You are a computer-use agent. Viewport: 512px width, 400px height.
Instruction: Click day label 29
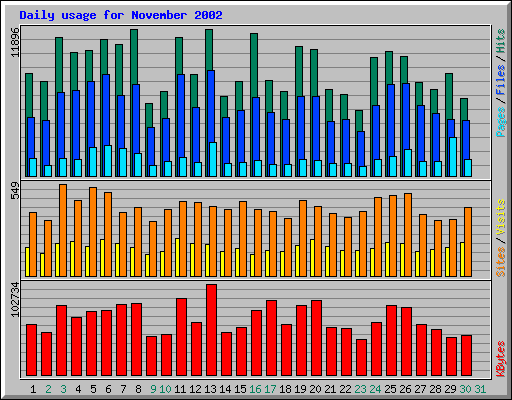click(450, 389)
